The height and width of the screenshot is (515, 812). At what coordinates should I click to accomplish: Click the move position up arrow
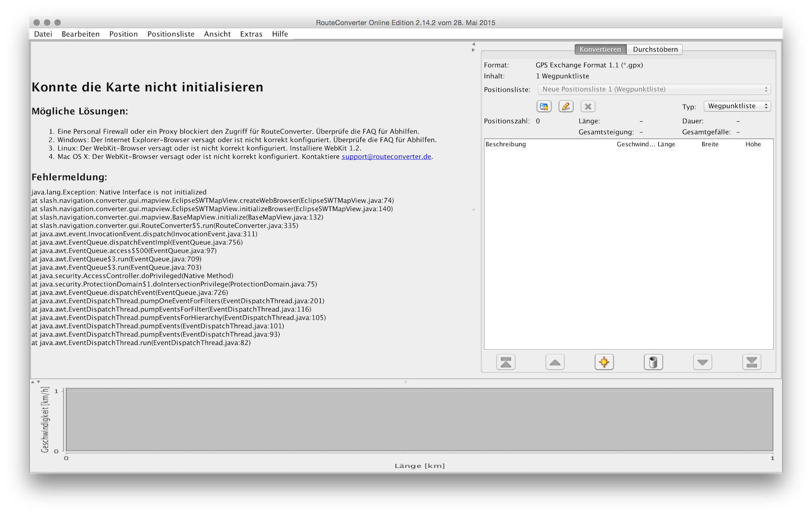(555, 362)
